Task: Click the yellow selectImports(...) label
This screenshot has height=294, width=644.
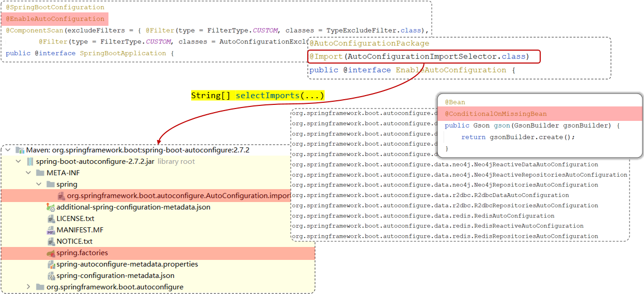Action: click(x=257, y=96)
